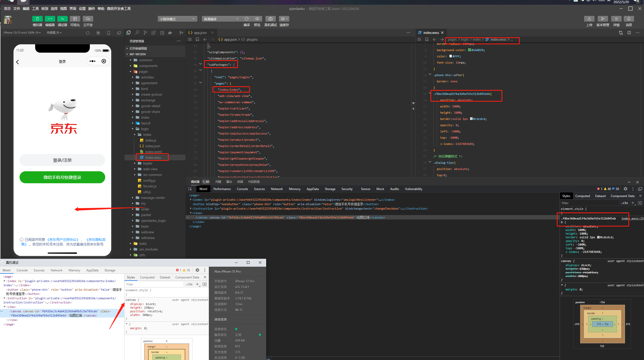Click the DevTools settings gear icon
This screenshot has width=644, height=360.
click(626, 189)
